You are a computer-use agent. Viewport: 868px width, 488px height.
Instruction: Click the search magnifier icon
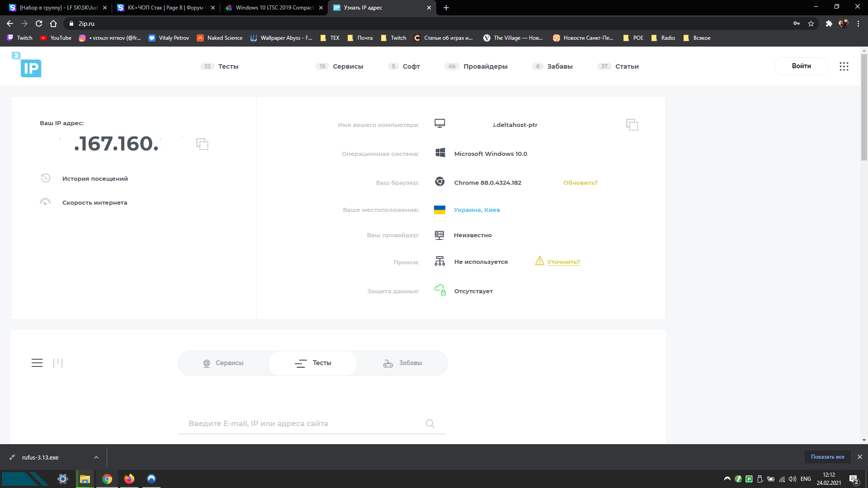click(430, 423)
